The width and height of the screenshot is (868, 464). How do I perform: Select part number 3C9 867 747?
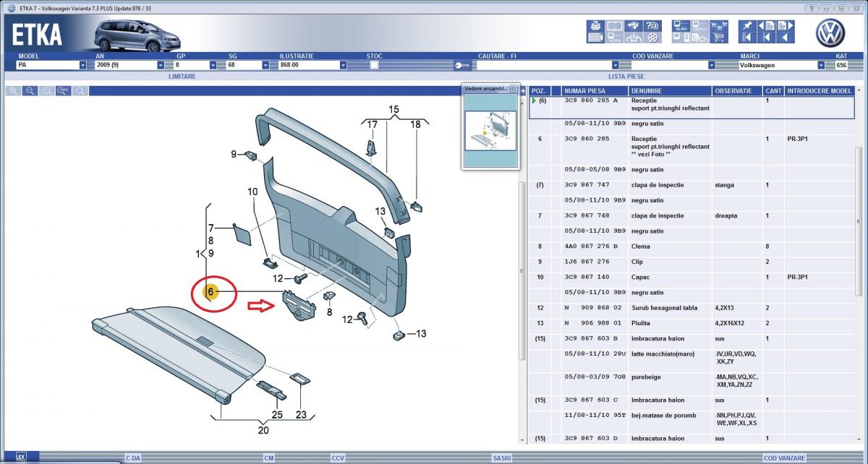click(587, 185)
